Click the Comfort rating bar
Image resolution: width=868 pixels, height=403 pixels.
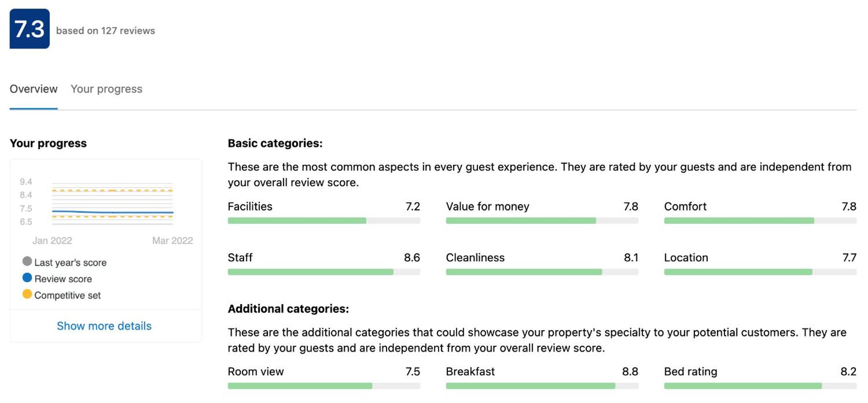(x=760, y=221)
